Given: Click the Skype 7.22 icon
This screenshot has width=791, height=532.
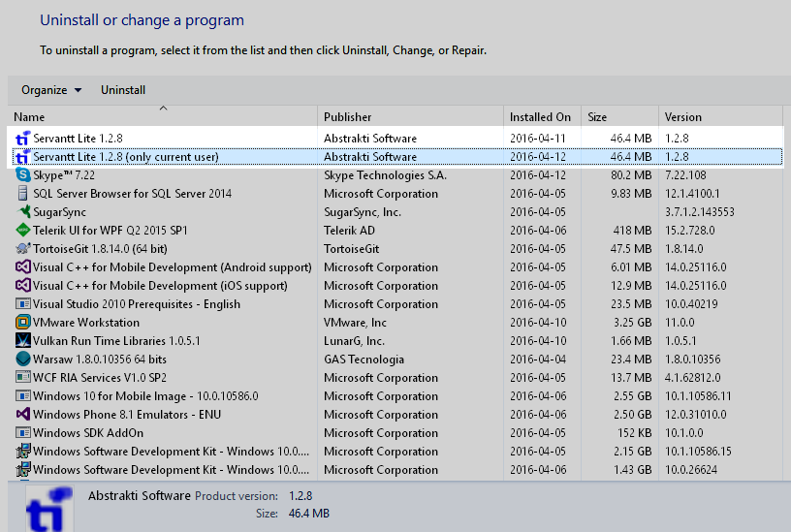Looking at the screenshot, I should click(23, 175).
